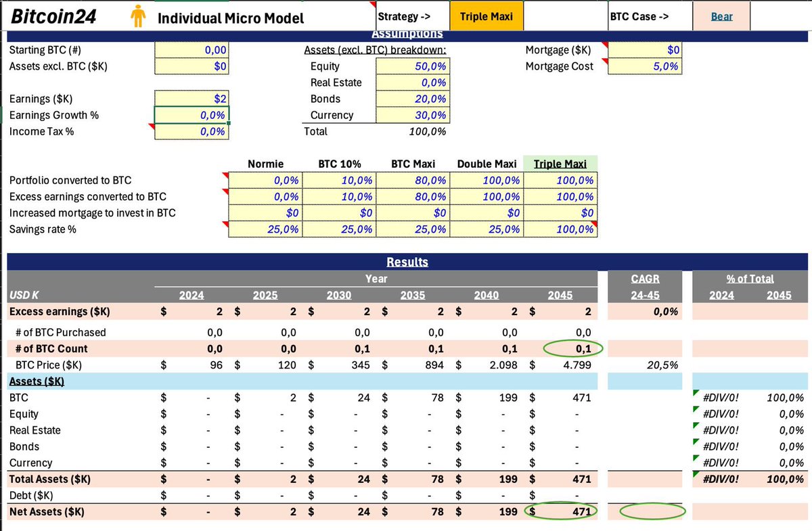
Task: Click the orange person icon beside Bitcoin24
Action: click(x=139, y=16)
